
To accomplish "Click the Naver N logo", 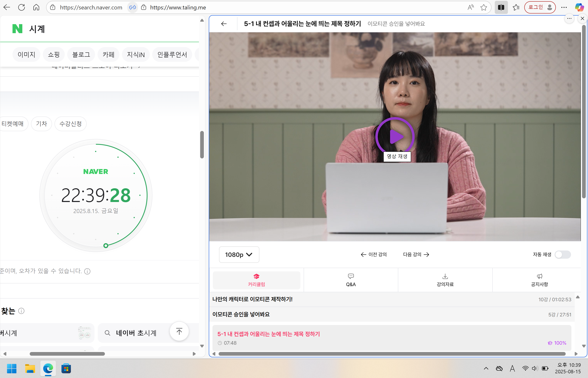I will (17, 29).
